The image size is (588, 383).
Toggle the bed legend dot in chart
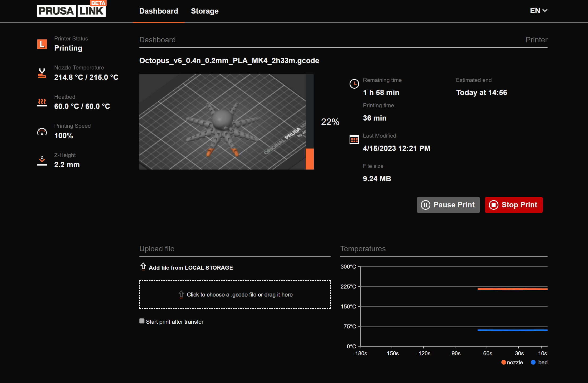click(533, 362)
